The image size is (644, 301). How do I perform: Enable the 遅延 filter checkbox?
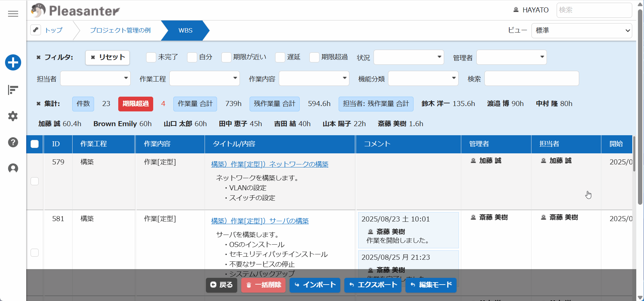[280, 57]
